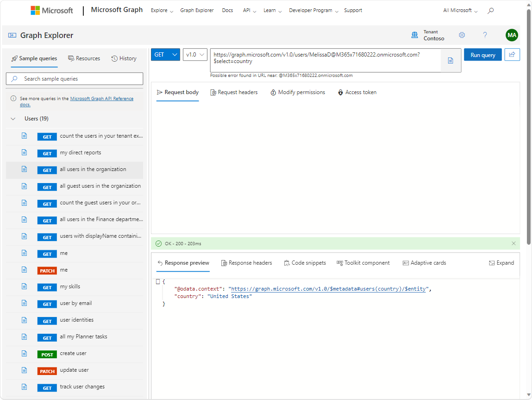Open docs icon for 'count the guest users'

25,203
